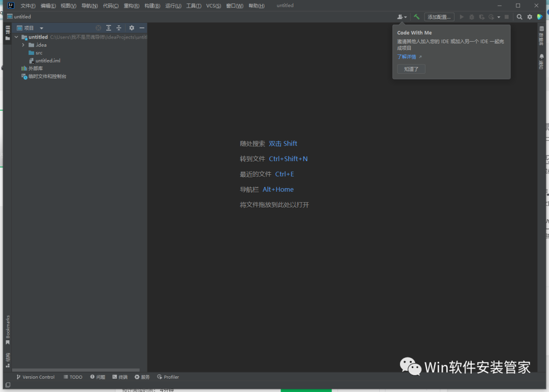
Task: Click the 知道了 button in popup
Action: [411, 69]
